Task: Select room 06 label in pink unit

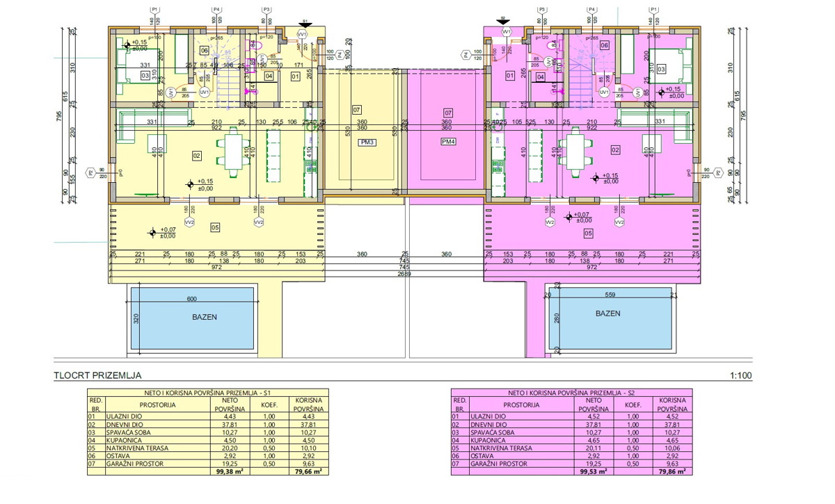Action: pyautogui.click(x=604, y=45)
